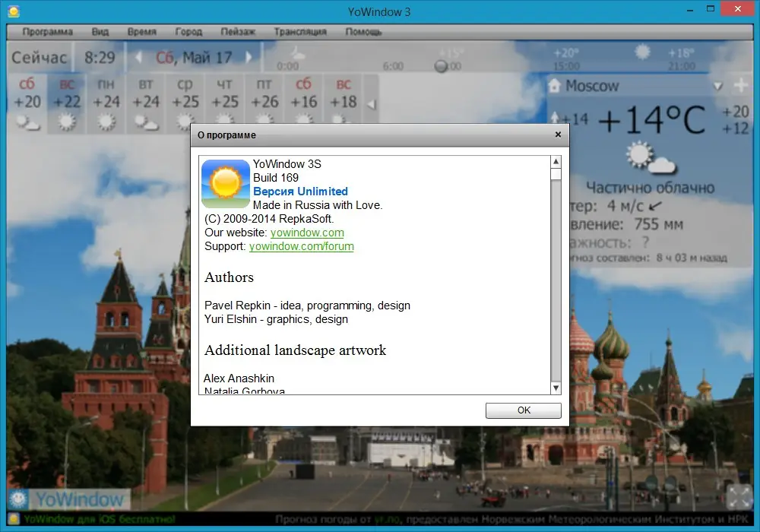Go to next day with right arrow
Screen dimensions: 760x532
pos(249,57)
